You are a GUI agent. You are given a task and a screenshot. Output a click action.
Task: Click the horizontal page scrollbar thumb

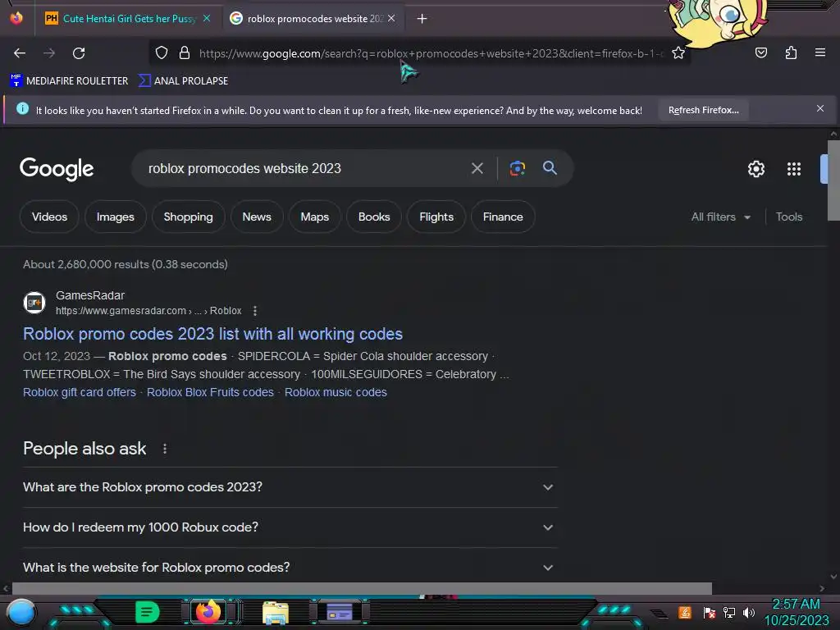(362, 588)
